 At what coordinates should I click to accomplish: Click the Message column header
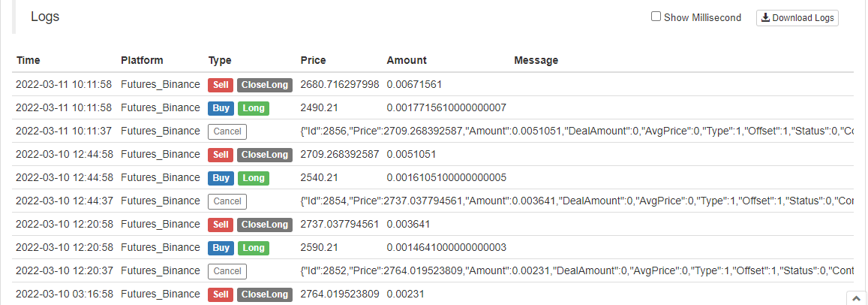click(x=536, y=60)
